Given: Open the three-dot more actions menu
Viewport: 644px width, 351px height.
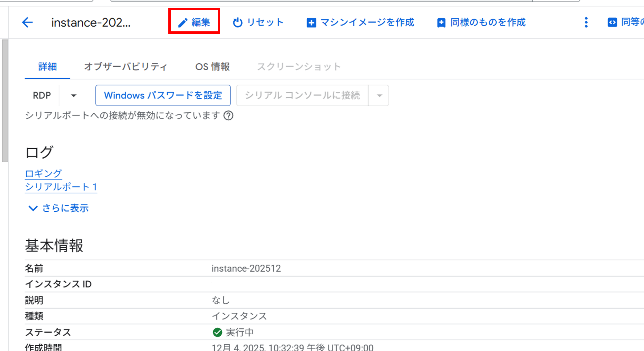Looking at the screenshot, I should [586, 22].
